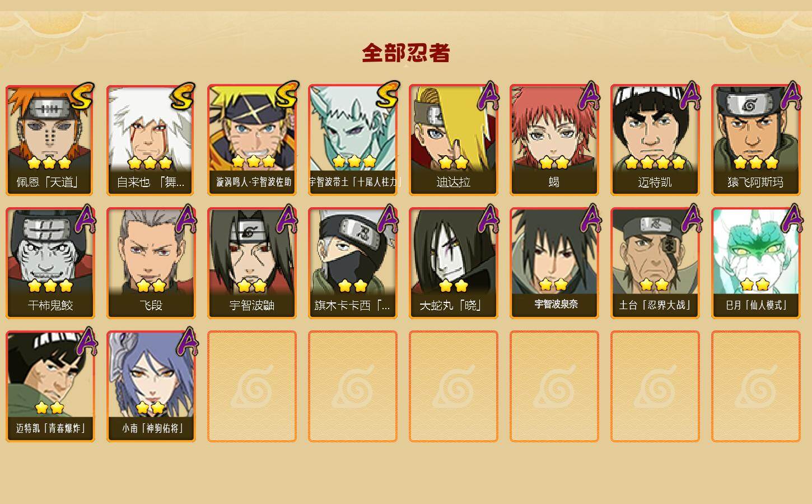Image resolution: width=812 pixels, height=504 pixels.
Task: Click the 巳月「仙人模式」 card
Action: [x=756, y=263]
